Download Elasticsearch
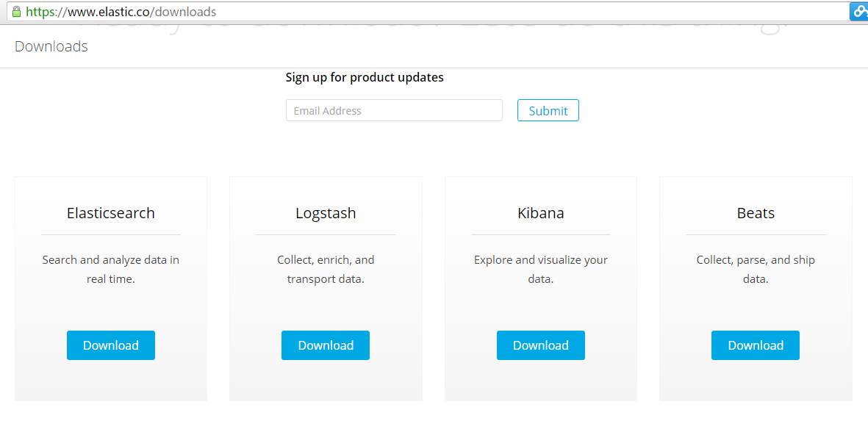868x421 pixels. [111, 345]
